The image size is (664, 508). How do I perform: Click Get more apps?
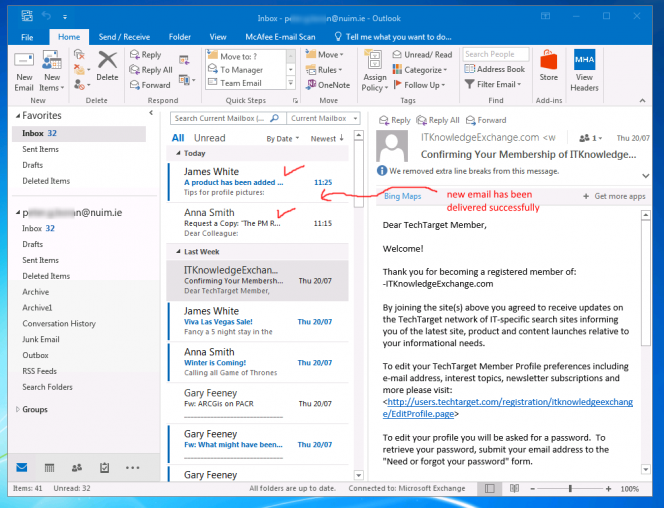click(614, 196)
